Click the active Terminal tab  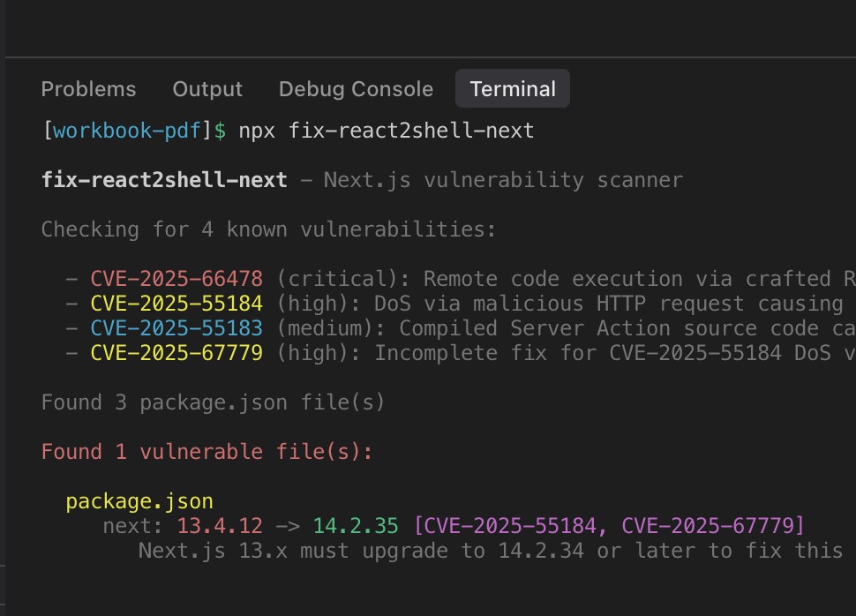click(x=513, y=88)
